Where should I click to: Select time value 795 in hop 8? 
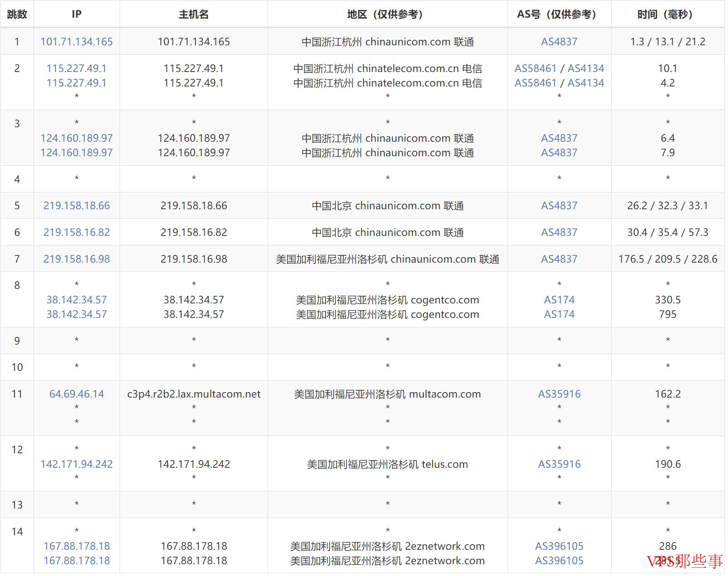pyautogui.click(x=668, y=314)
